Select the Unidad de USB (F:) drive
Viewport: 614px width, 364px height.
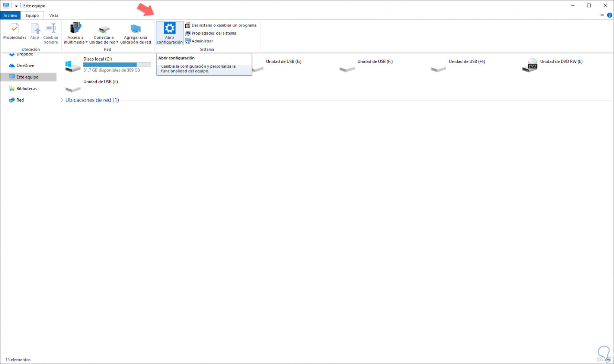[367, 65]
